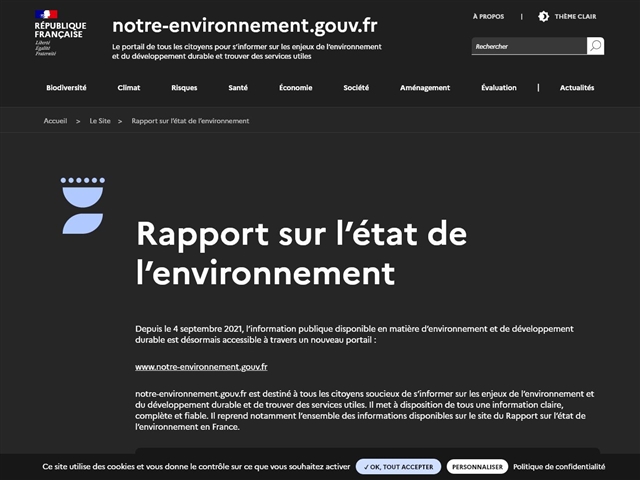Click the main heading Rapport sur l'état
Image resolution: width=640 pixels, height=480 pixels.
click(302, 253)
